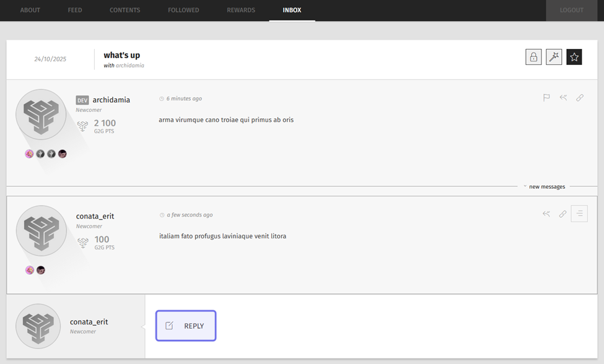Image resolution: width=604 pixels, height=364 pixels.
Task: Open options menu on conata_erit's message
Action: point(579,214)
